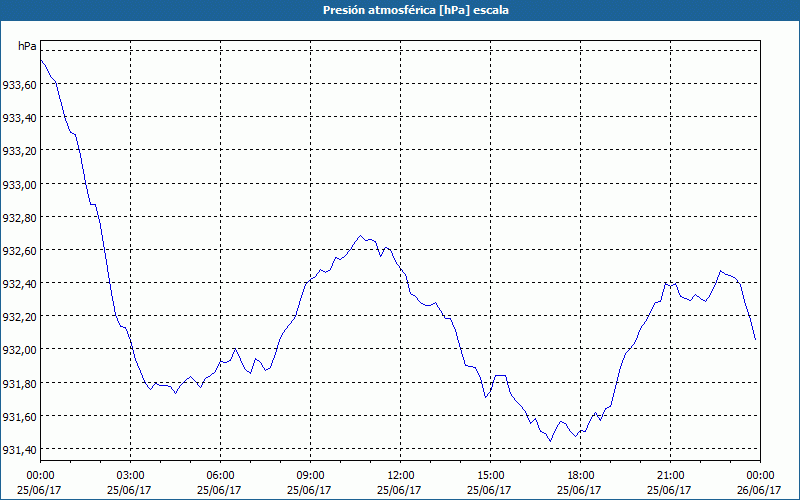This screenshot has height=500, width=800.
Task: Click the 932,40 y-axis label
Action: point(19,284)
